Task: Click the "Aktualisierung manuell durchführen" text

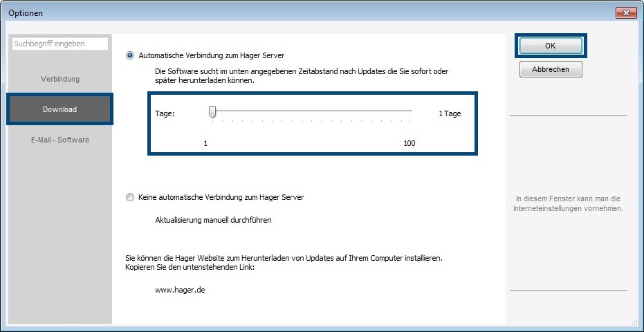Action: point(213,220)
